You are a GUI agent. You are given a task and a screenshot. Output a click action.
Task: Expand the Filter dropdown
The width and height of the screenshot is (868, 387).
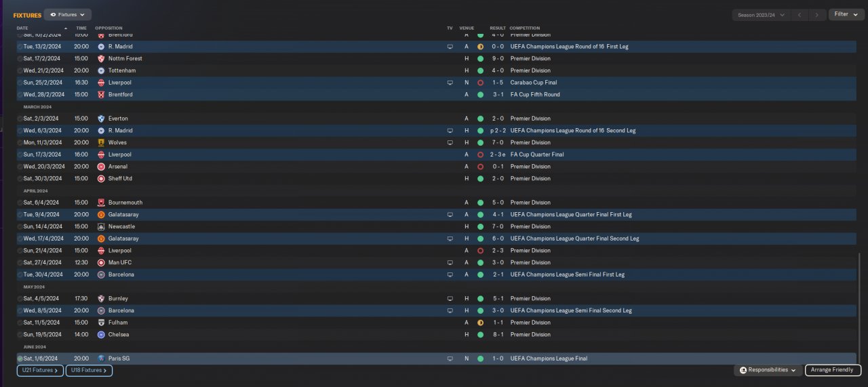(846, 14)
